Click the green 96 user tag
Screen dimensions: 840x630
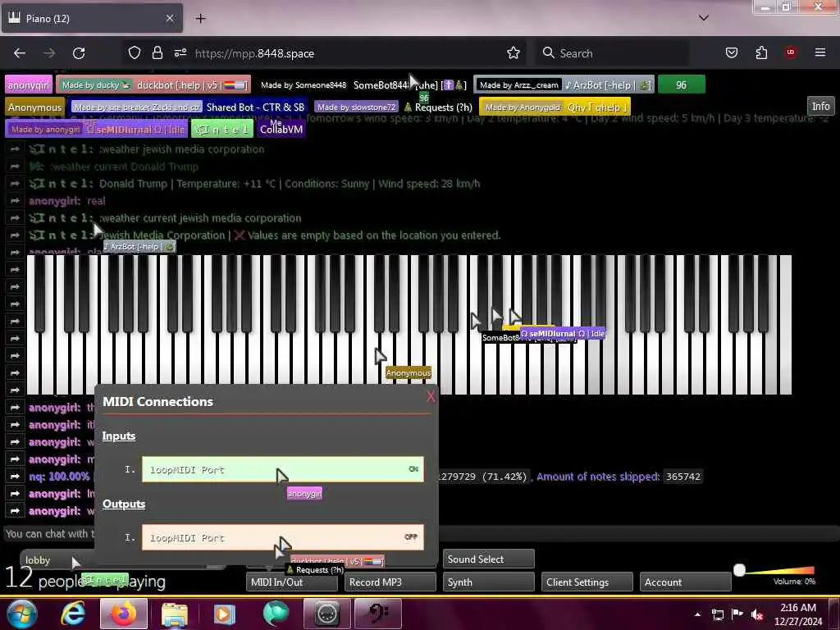click(x=681, y=84)
